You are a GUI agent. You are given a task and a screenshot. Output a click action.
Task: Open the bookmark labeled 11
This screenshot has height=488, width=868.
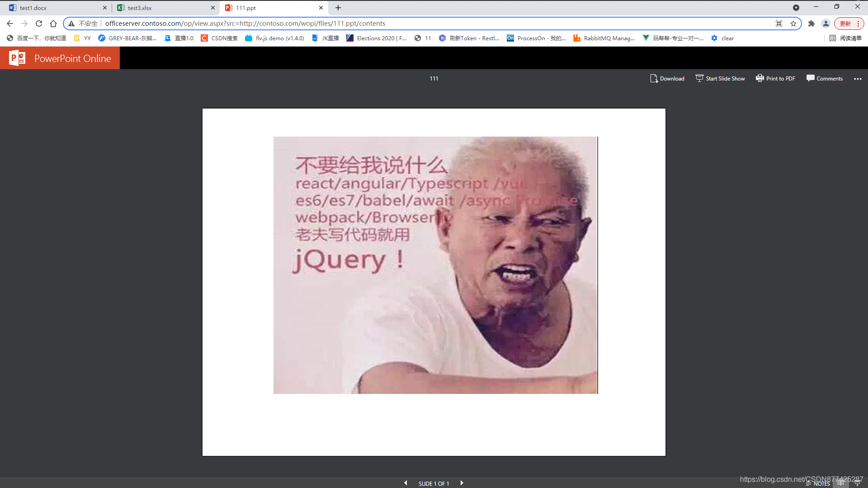pyautogui.click(x=423, y=38)
